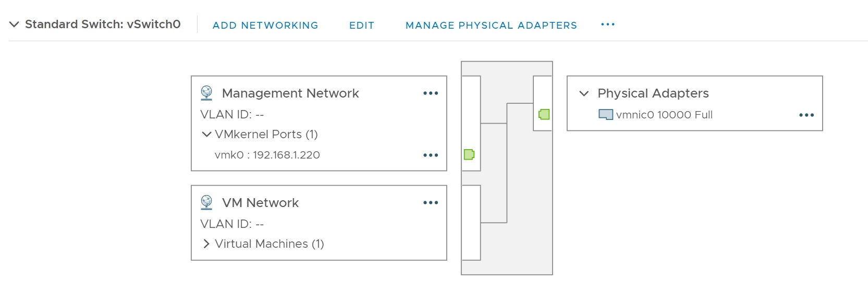Collapse the VMkernel Ports list

coord(206,135)
